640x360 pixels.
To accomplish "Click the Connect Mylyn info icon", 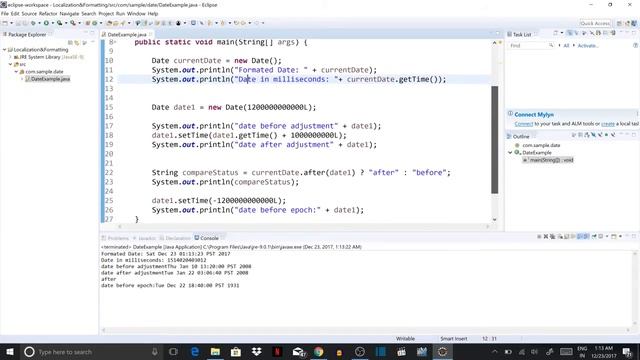I will point(510,114).
